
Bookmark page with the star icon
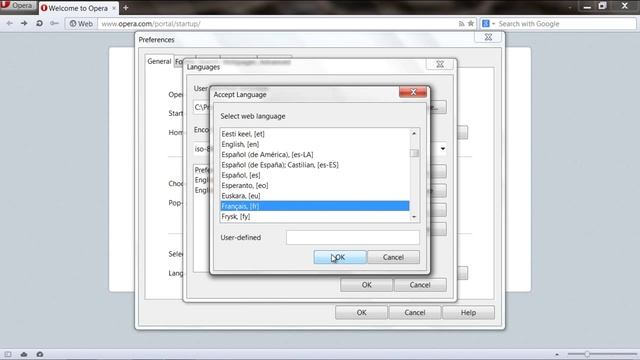point(471,24)
